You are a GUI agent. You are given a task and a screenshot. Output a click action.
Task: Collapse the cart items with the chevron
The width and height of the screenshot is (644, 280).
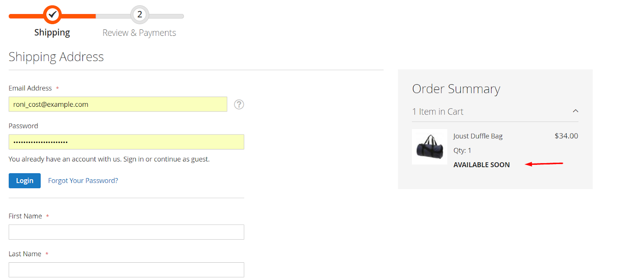click(x=576, y=111)
